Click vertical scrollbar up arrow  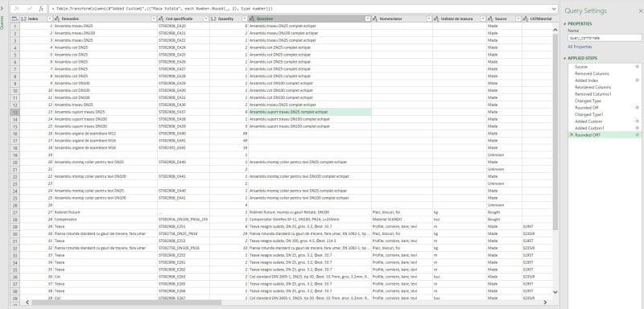tap(555, 30)
